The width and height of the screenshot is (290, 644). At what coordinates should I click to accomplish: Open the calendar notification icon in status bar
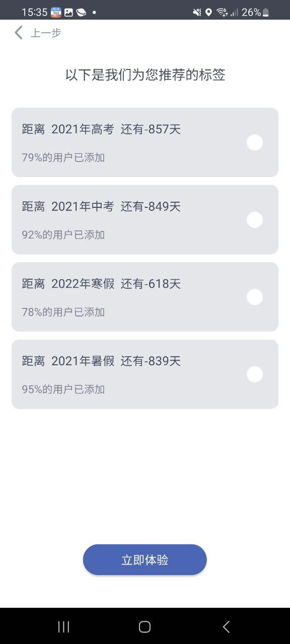click(54, 9)
